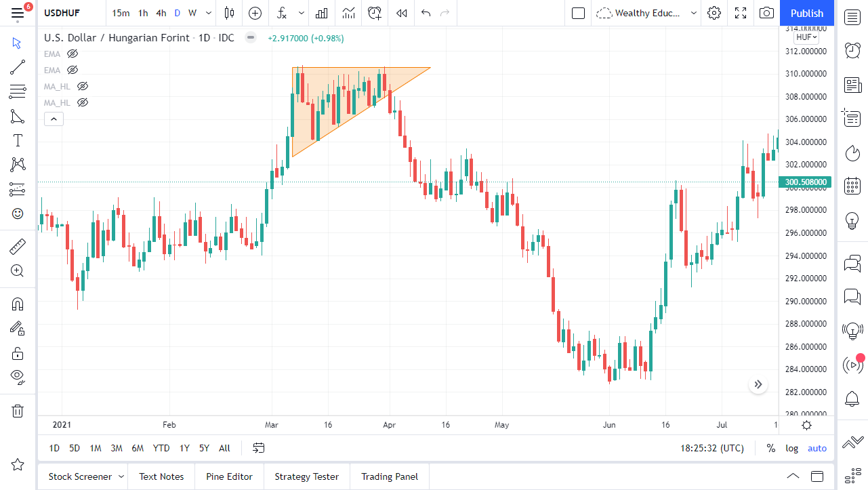Image resolution: width=868 pixels, height=490 pixels.
Task: Select the trend line drawing tool
Action: pyautogui.click(x=18, y=67)
